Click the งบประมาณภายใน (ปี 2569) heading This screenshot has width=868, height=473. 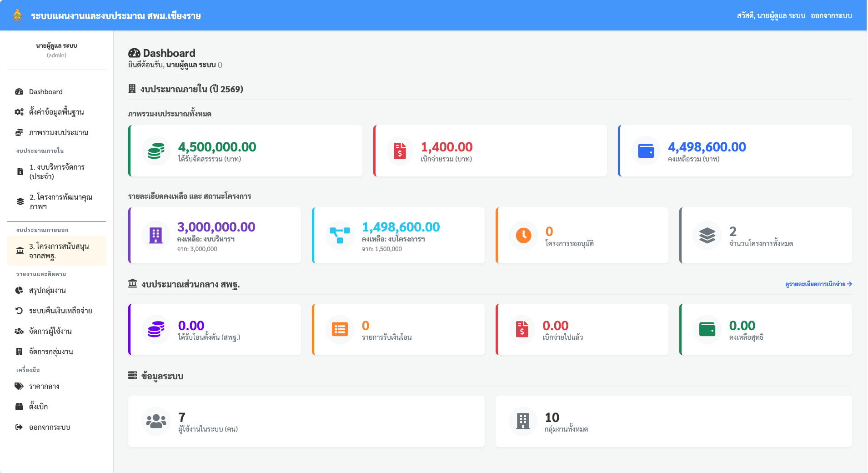pos(191,89)
